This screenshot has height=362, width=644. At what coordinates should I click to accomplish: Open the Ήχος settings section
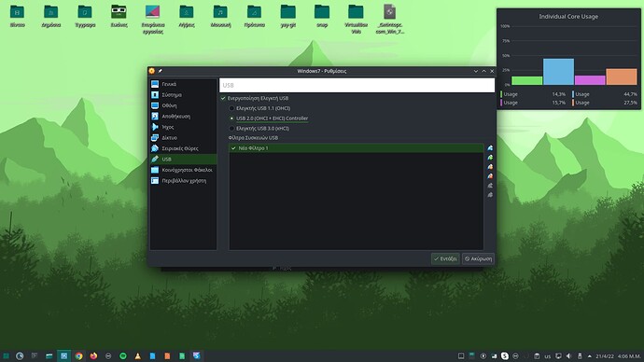coord(183,127)
